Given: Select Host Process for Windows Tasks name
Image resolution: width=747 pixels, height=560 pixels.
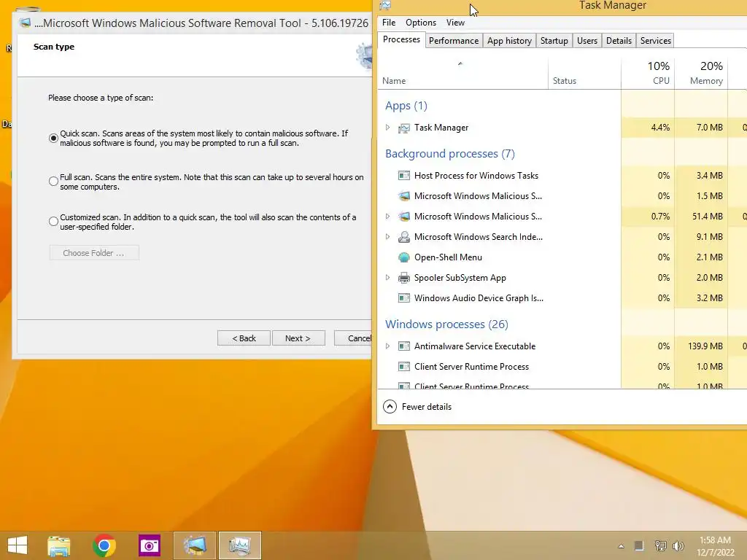Looking at the screenshot, I should pos(476,176).
